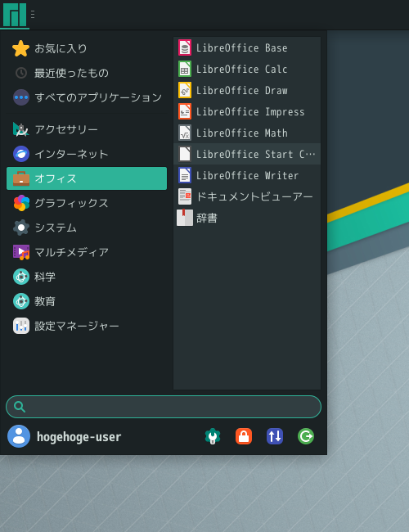The image size is (409, 532).
Task: Open LibreOffice Start Center
Action: click(247, 154)
